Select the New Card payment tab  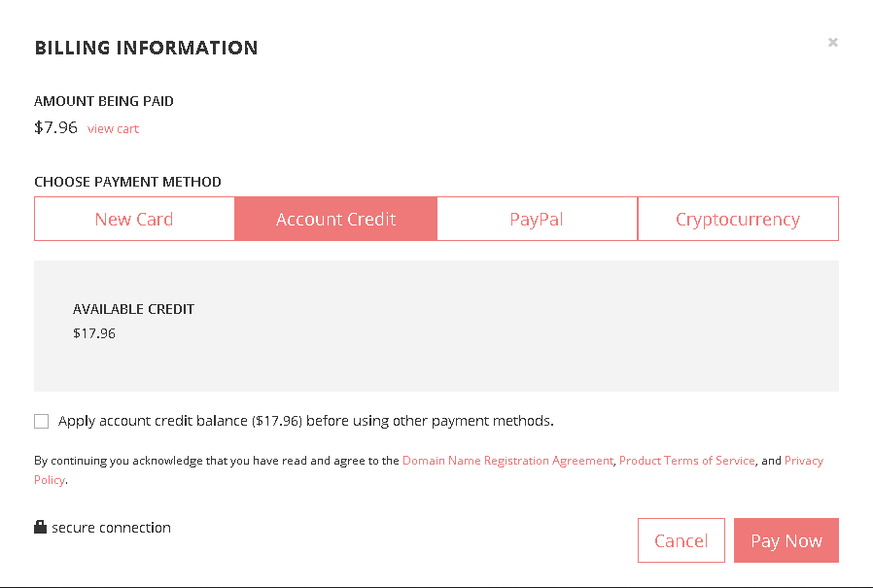[x=134, y=219]
